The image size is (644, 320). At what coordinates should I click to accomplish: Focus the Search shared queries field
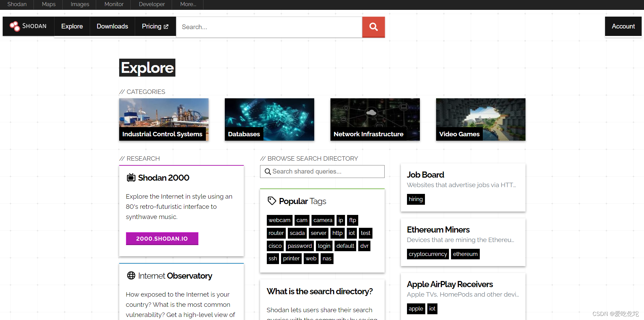point(322,172)
